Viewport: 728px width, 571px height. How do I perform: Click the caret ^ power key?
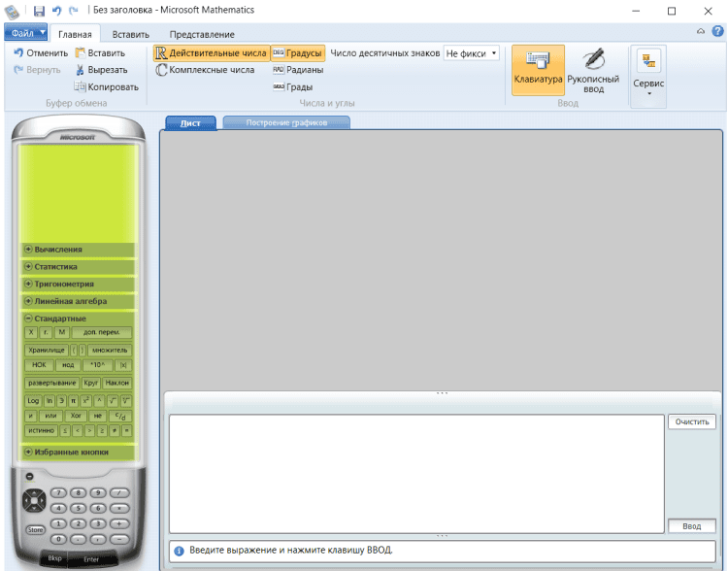tap(99, 400)
